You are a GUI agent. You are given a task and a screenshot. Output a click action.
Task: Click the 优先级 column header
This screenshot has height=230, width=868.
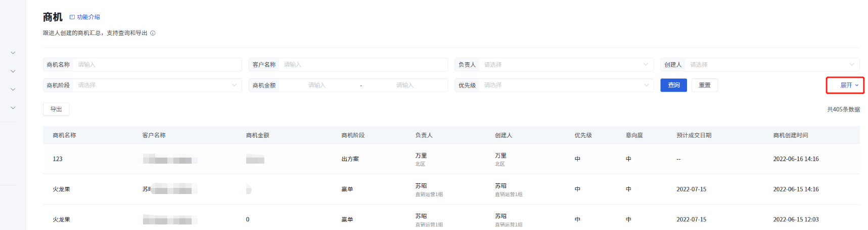tap(583, 135)
